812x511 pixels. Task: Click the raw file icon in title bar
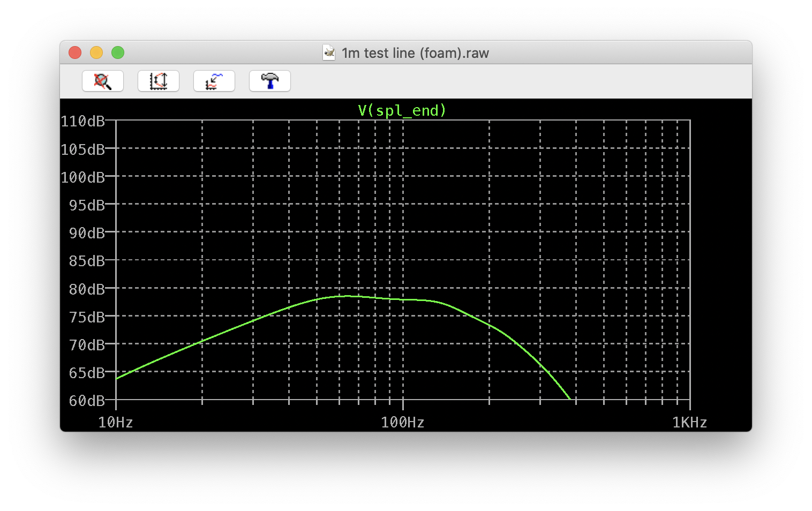329,52
